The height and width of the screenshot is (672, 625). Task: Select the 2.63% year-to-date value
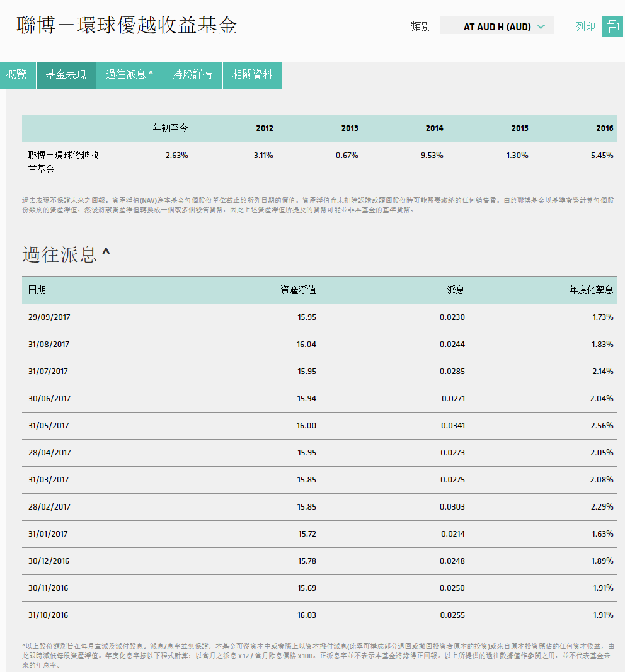coord(176,155)
